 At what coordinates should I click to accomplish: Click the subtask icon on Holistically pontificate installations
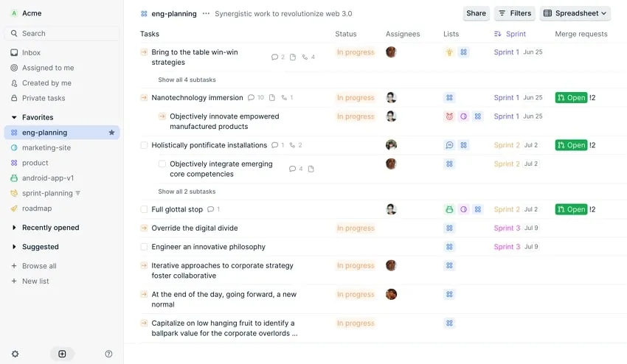[x=292, y=145]
